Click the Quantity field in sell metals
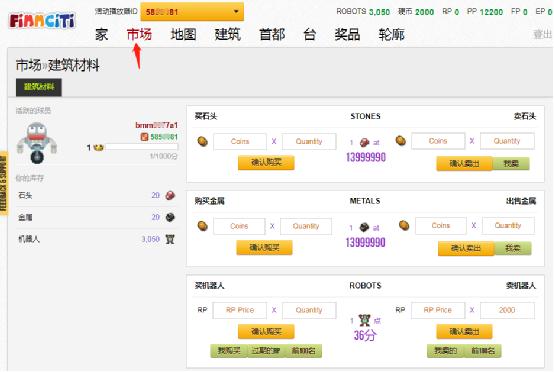Screen dimensions: 554x372 [x=508, y=225]
